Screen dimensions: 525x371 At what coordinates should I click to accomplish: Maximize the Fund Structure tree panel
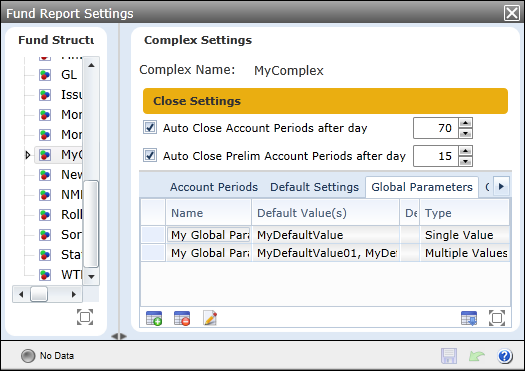tap(85, 317)
